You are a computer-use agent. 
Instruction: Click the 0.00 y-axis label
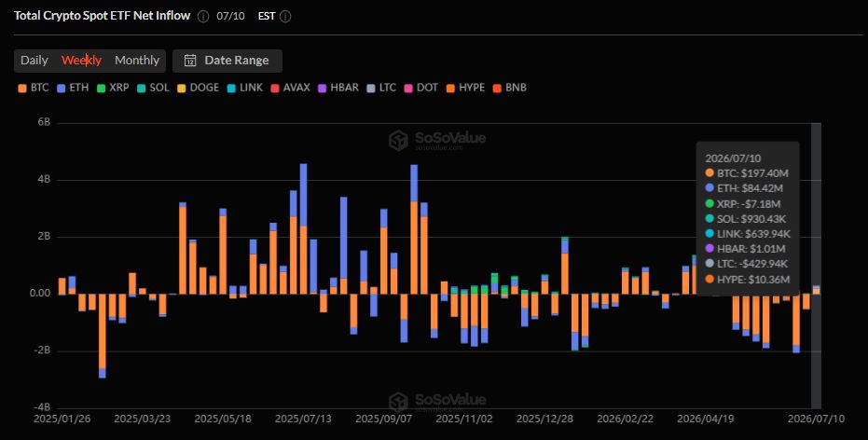tap(40, 294)
